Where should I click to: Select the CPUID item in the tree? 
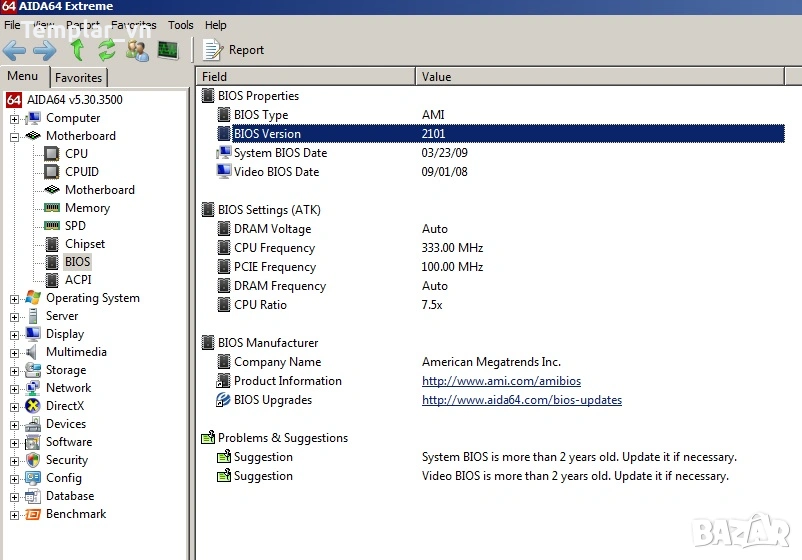pyautogui.click(x=81, y=172)
